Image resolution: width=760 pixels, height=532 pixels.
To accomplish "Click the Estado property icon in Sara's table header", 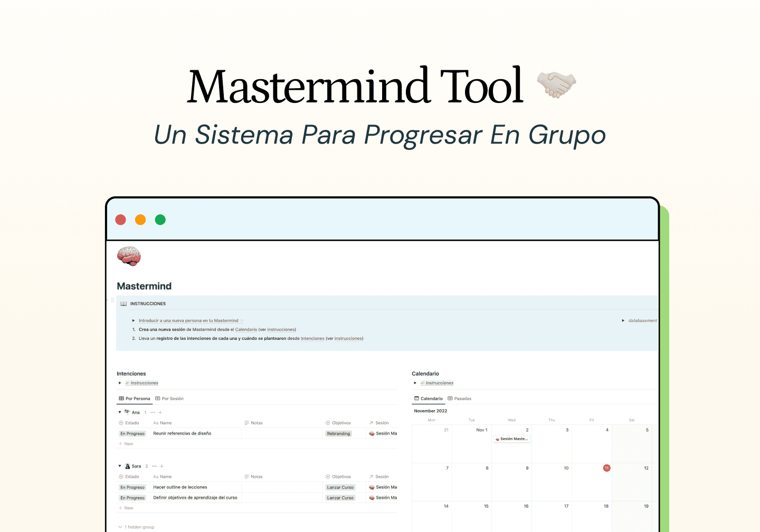I will point(121,477).
